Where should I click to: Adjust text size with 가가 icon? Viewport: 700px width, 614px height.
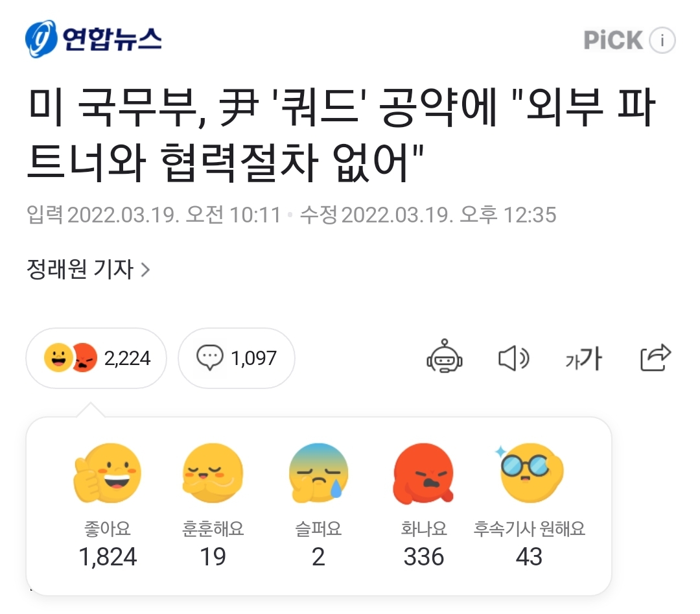coord(583,358)
